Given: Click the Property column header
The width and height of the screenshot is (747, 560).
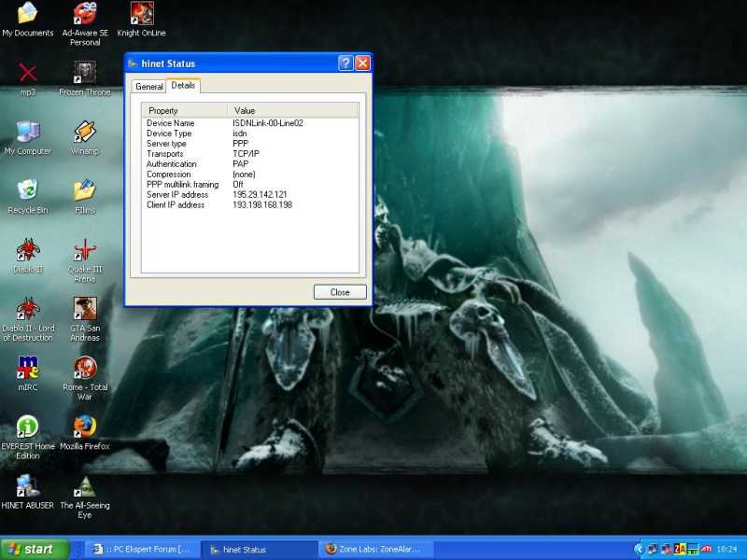Looking at the screenshot, I should pos(185,110).
